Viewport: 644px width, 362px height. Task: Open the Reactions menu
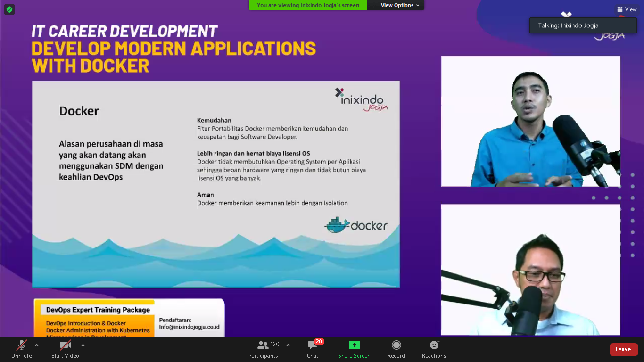coord(434,349)
